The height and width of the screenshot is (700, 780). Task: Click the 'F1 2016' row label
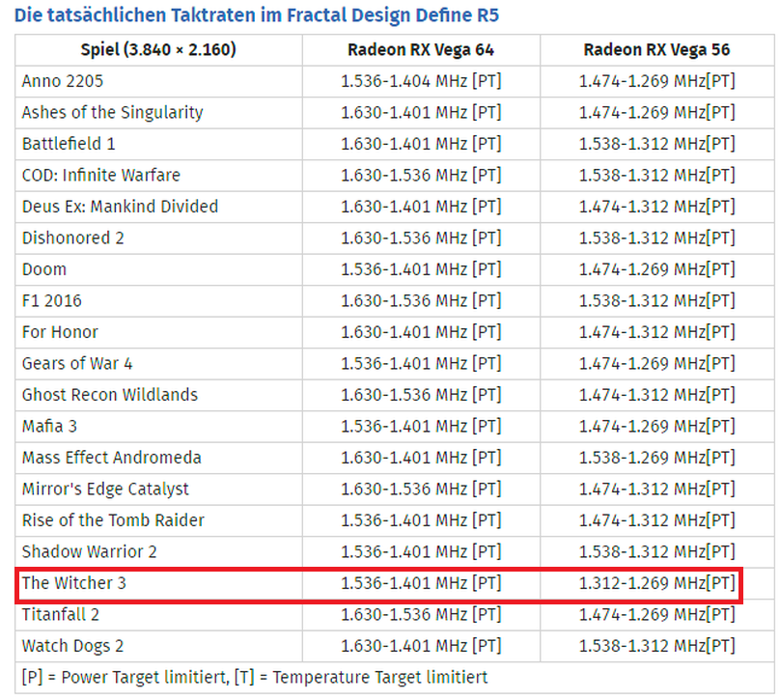click(x=52, y=300)
